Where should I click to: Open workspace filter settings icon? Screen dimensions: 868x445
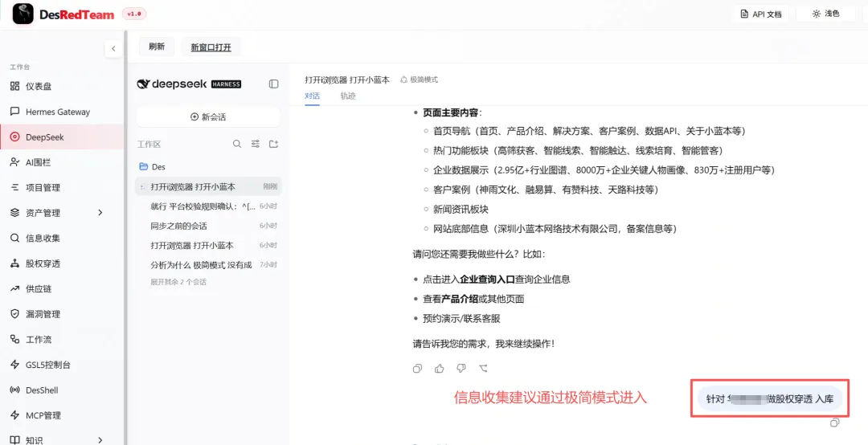tap(256, 144)
